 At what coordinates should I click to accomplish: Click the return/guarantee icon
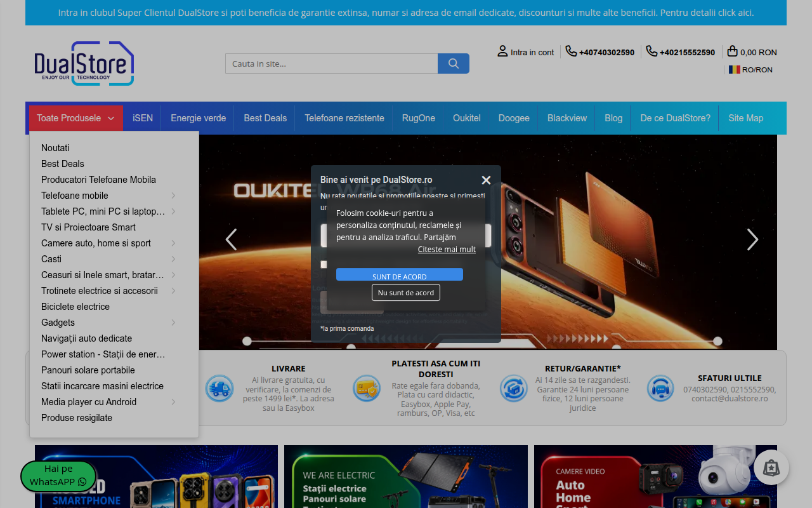tap(514, 388)
